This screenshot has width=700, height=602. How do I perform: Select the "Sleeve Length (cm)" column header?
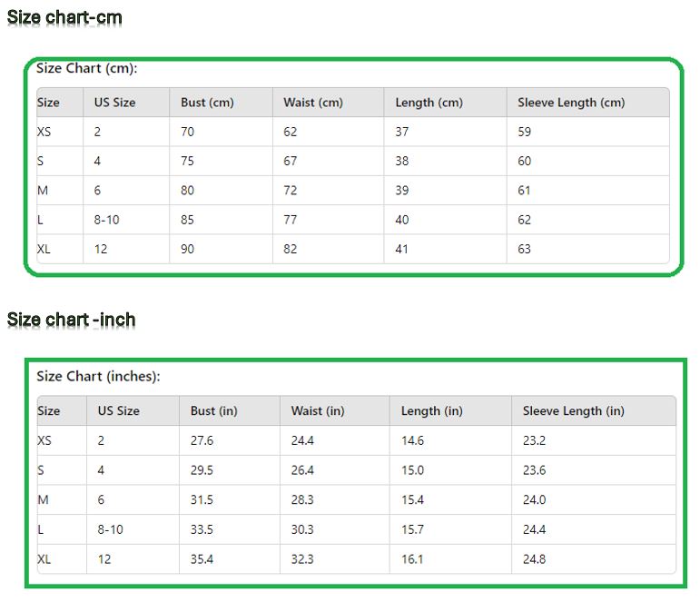[571, 103]
